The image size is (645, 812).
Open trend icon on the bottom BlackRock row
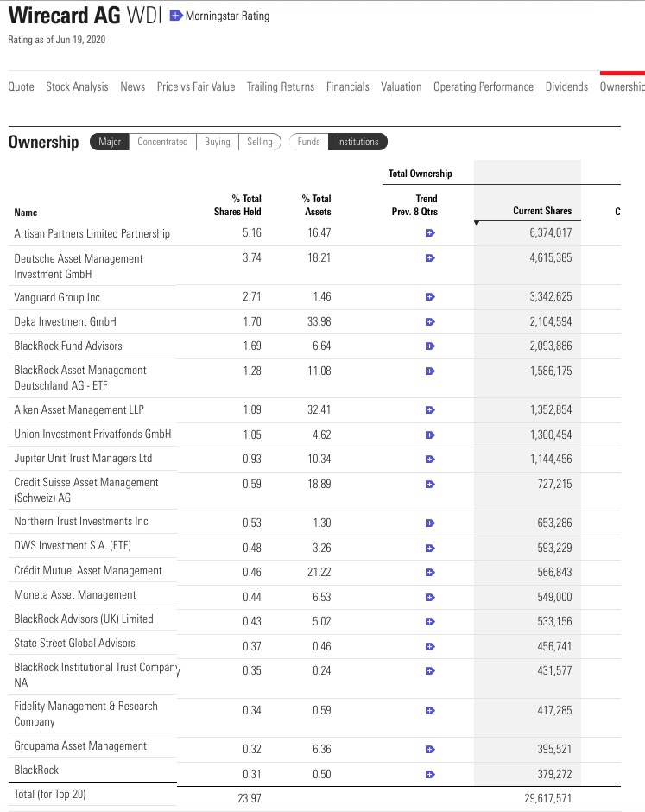coord(430,774)
